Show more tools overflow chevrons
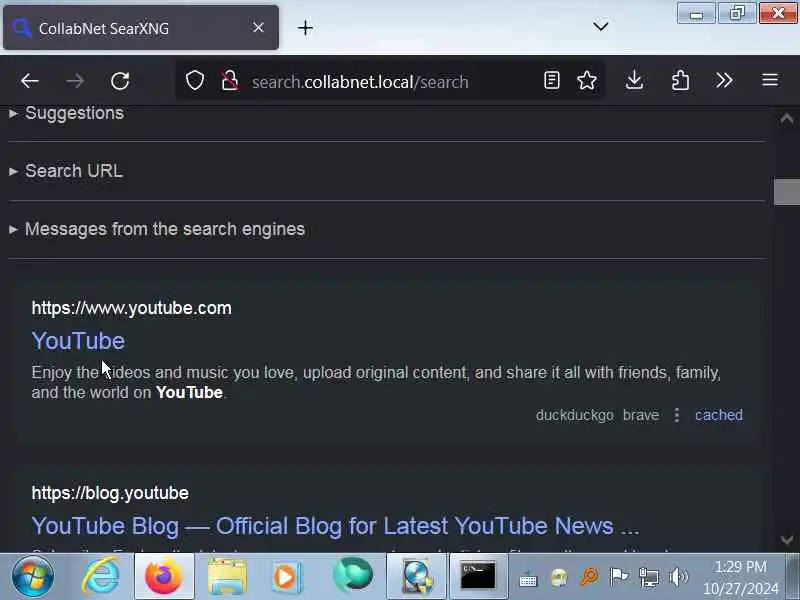Screen dimensions: 800x600 [724, 80]
